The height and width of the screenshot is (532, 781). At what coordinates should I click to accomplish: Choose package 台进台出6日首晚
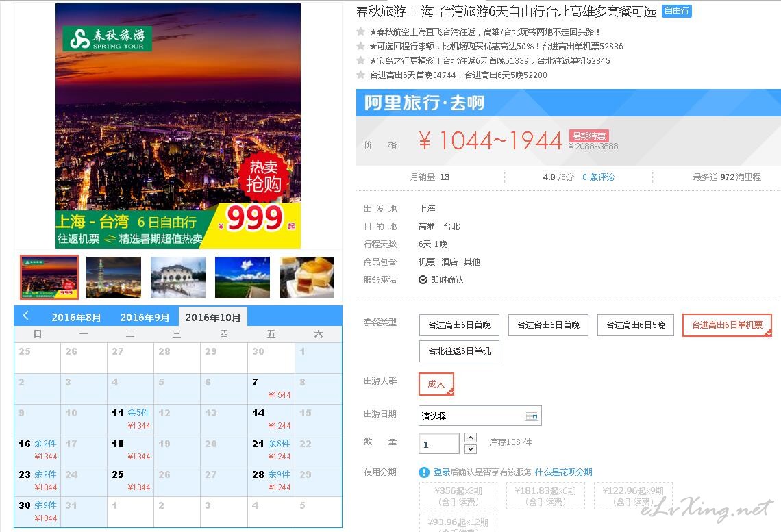tap(548, 325)
